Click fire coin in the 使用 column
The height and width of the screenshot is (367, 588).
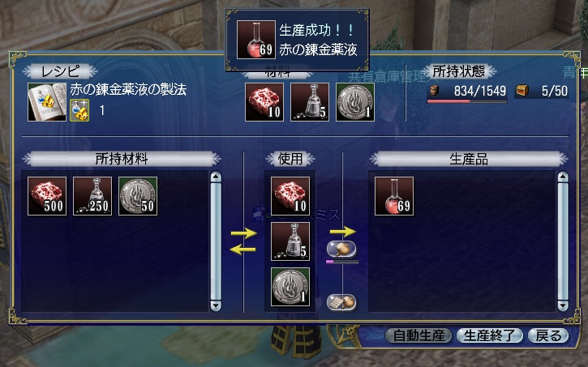[290, 287]
